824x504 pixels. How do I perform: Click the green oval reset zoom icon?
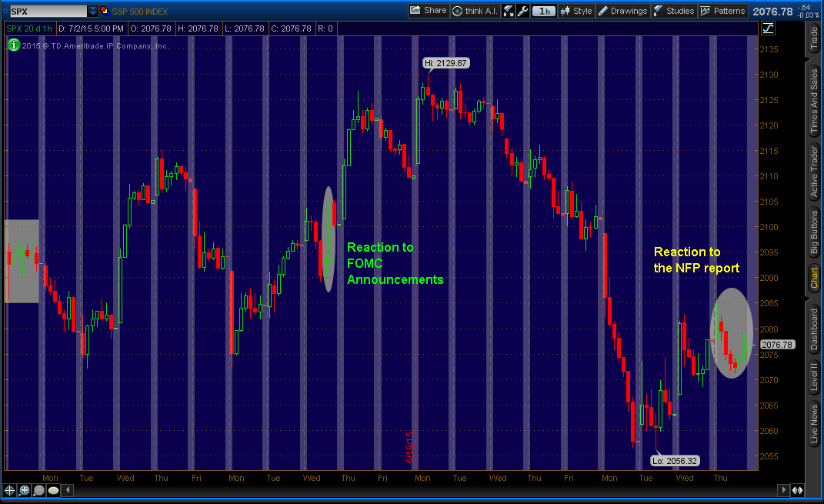pyautogui.click(x=54, y=490)
